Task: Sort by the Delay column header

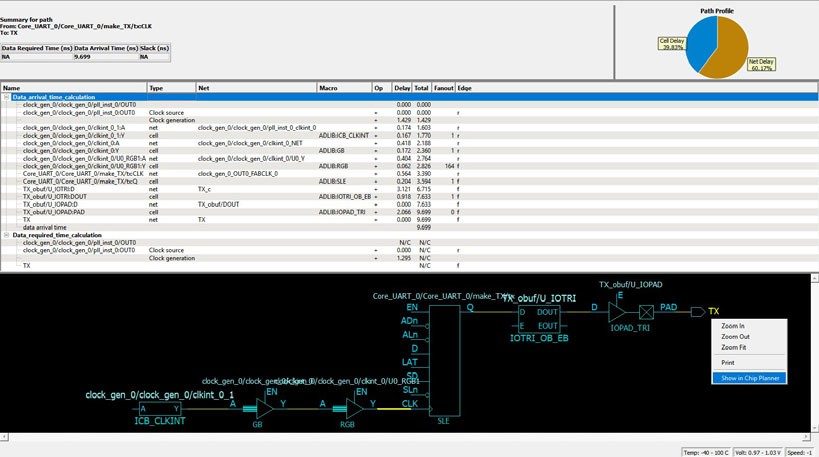Action: (x=402, y=88)
